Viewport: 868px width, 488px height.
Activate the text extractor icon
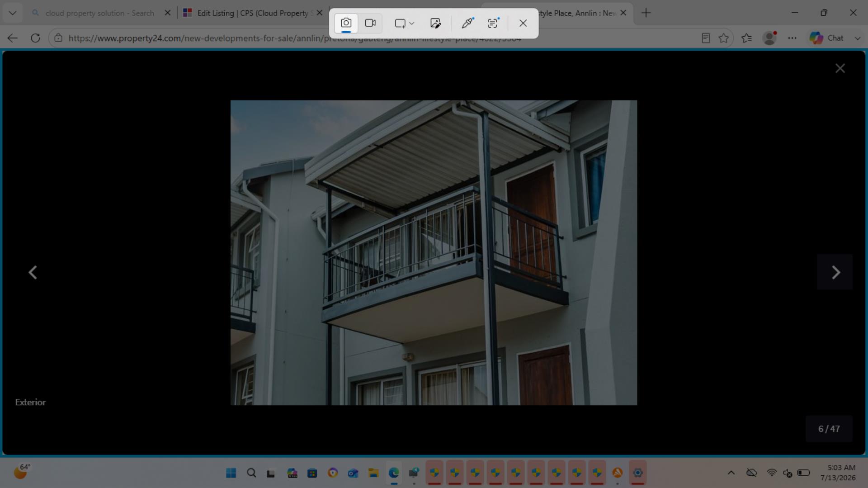493,23
